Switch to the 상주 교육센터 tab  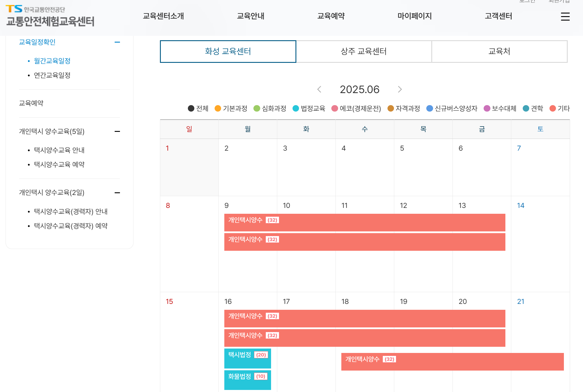click(364, 51)
